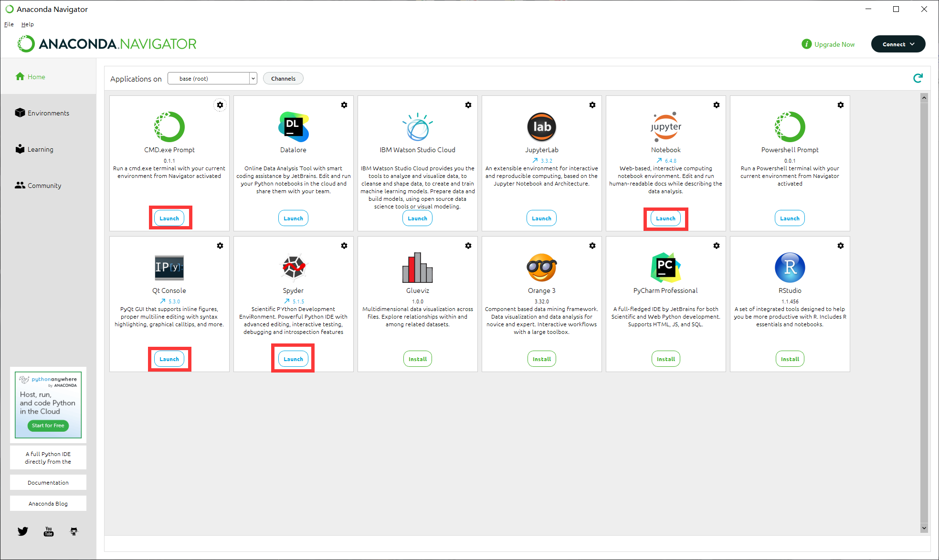Viewport: 939px width, 560px height.
Task: Click the vertical scrollbar down arrow
Action: [924, 528]
